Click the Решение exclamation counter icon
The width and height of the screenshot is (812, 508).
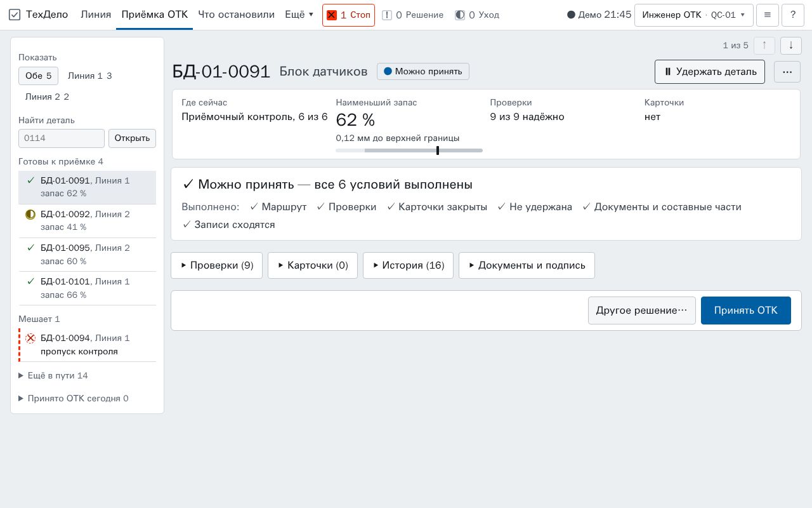[x=387, y=15]
